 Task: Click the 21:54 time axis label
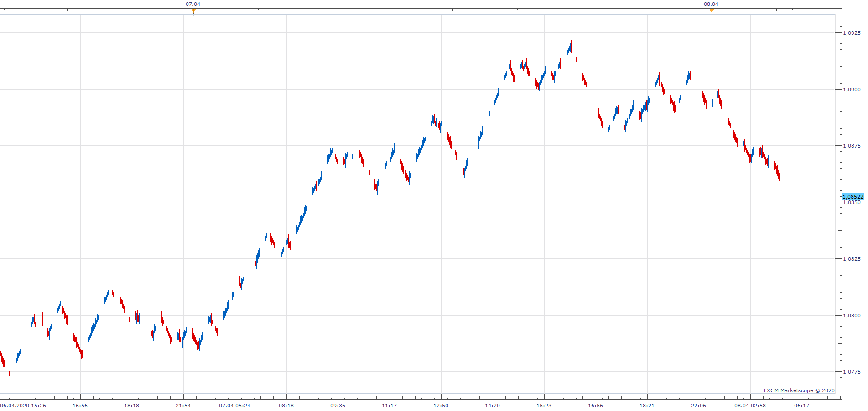click(x=183, y=406)
